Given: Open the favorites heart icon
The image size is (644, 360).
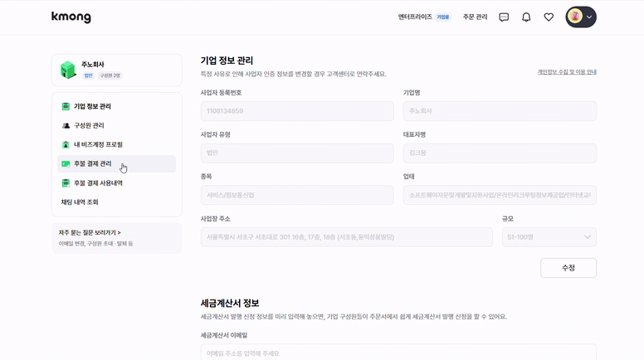Looking at the screenshot, I should (x=549, y=17).
